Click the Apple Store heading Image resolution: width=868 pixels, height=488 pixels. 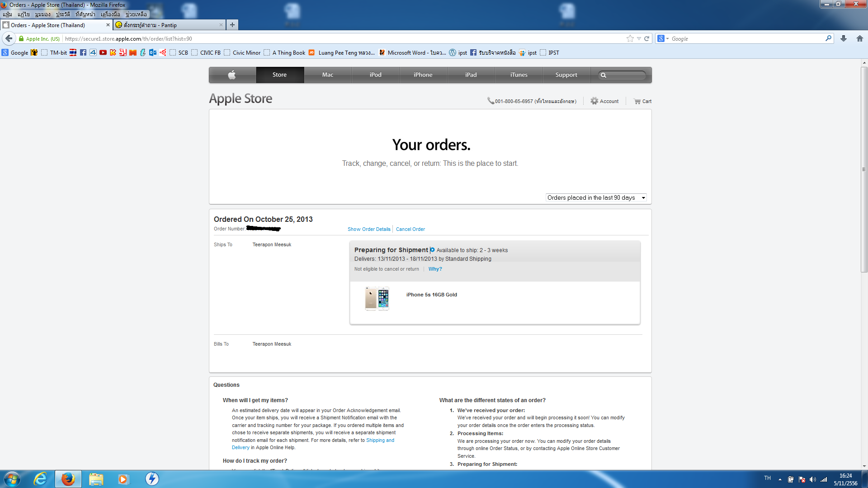241,99
